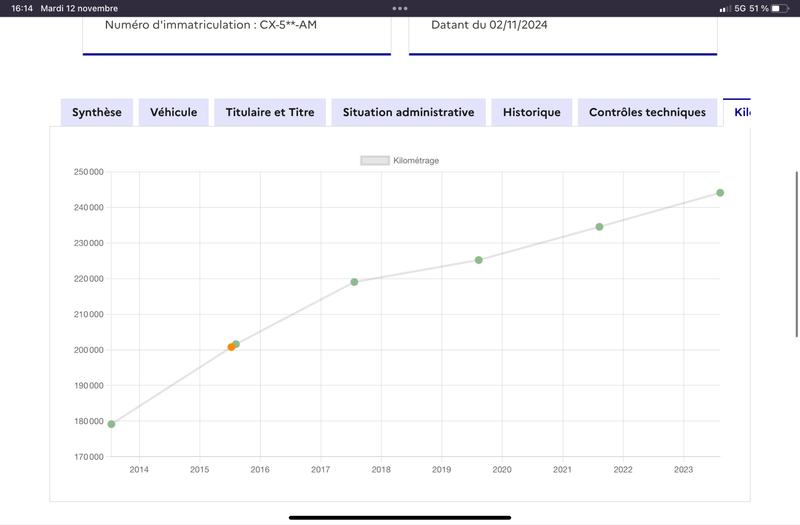Screen dimensions: 800x525
Task: Switch to the Véhicule tab
Action: point(173,112)
